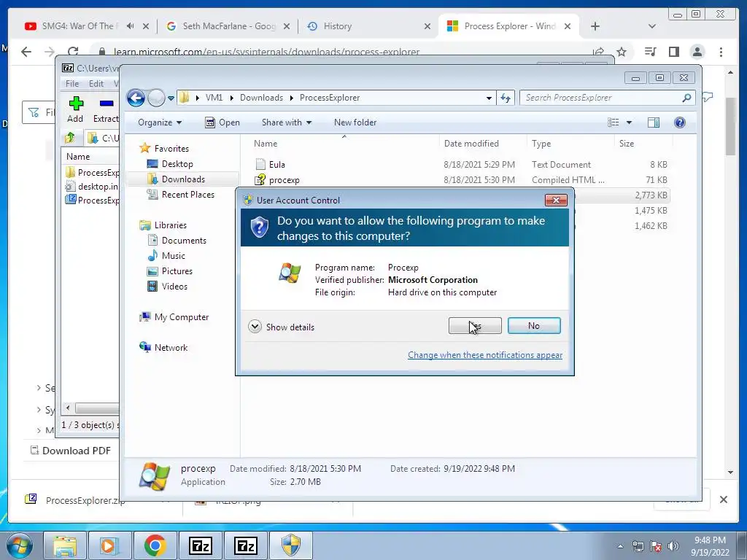
Task: Click the UAC shield question icon
Action: click(260, 227)
